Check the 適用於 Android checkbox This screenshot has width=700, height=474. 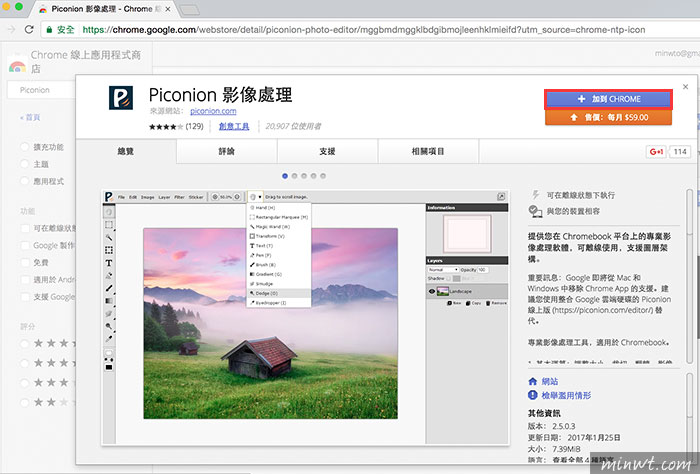coord(25,280)
